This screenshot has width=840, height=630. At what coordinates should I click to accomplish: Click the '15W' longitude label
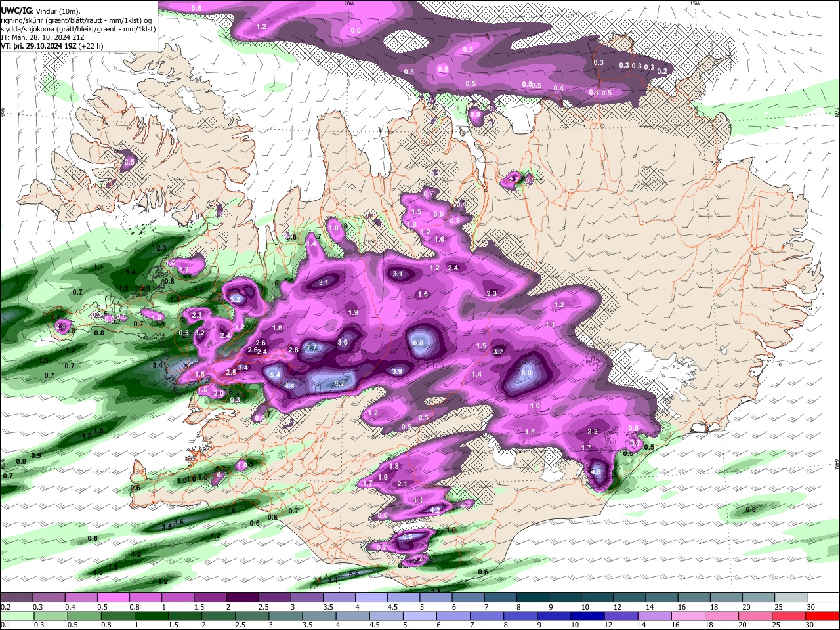click(695, 3)
